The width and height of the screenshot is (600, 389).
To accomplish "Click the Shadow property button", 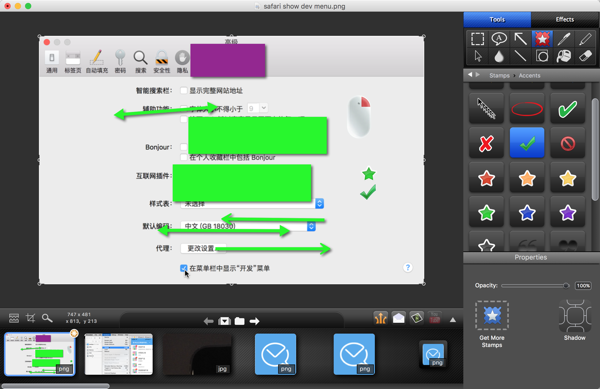I will pos(575,321).
